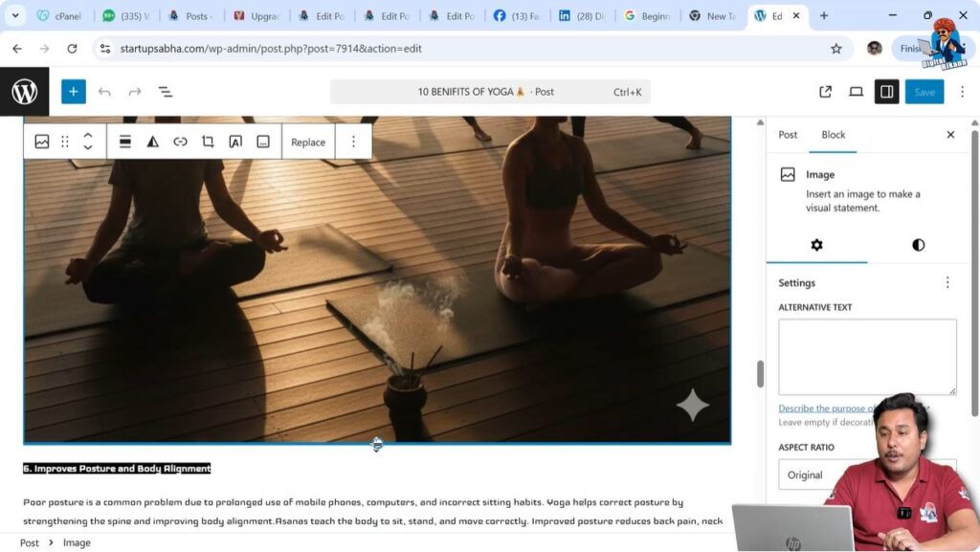Undo the last change
Screen dimensions: 980x552
pos(105,91)
